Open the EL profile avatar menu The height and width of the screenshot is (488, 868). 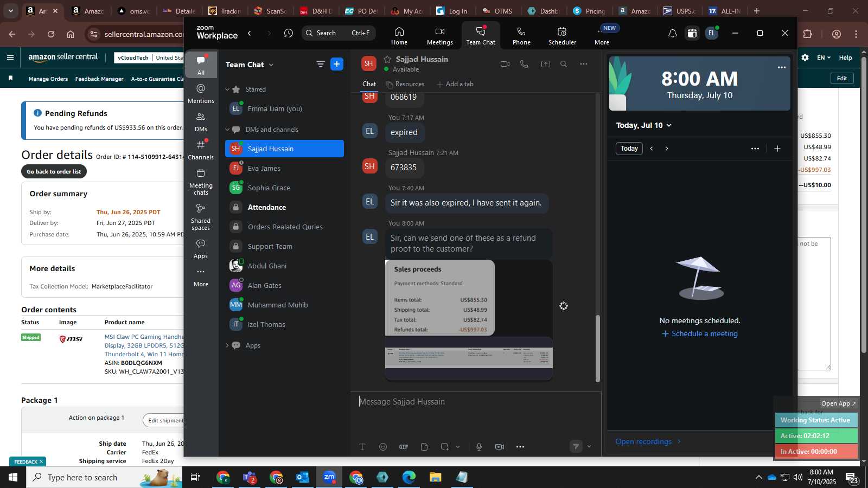711,33
